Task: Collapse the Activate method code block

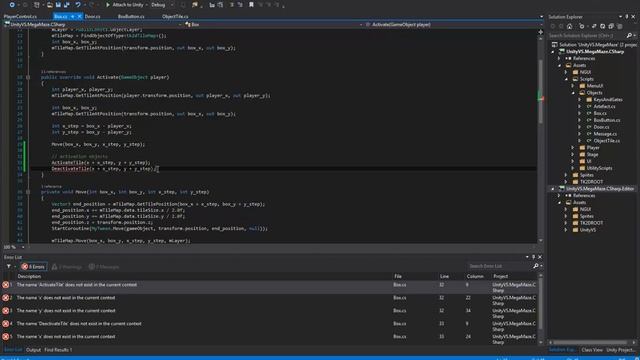Action: point(28,77)
